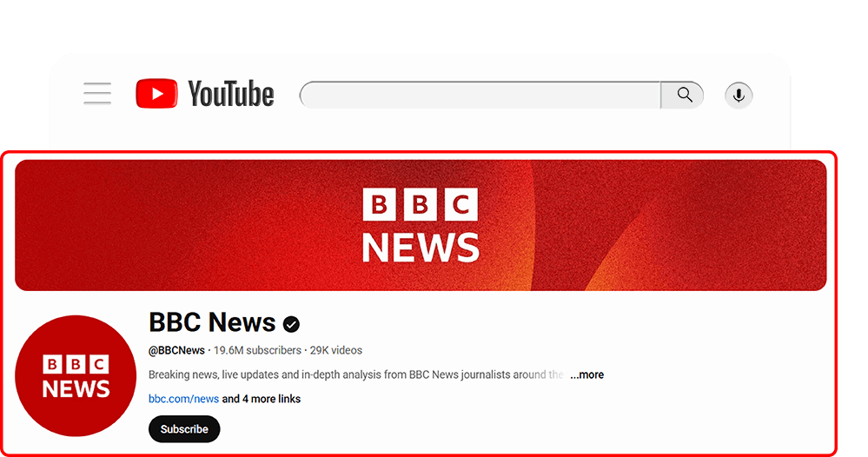868x457 pixels.
Task: Subscribe to the BBC News channel
Action: click(184, 429)
